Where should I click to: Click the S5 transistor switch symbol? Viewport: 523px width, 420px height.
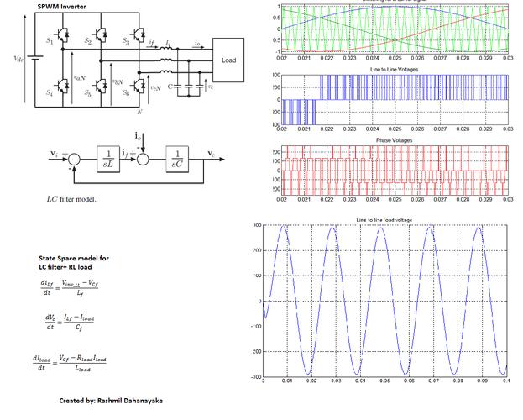click(101, 86)
